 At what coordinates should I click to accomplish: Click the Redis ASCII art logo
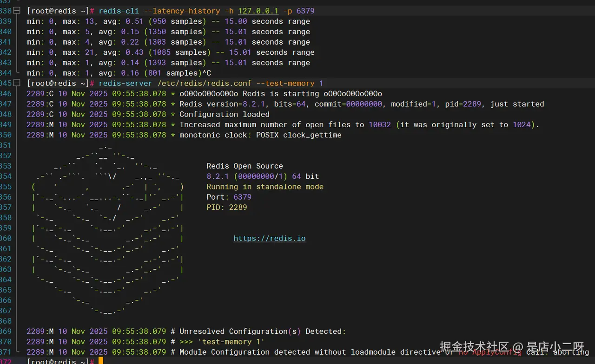tap(107, 227)
